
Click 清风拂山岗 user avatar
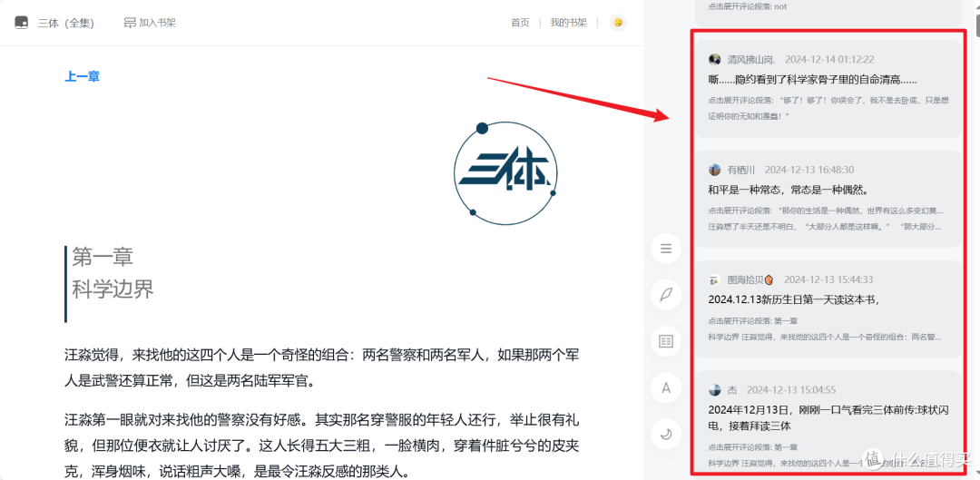[714, 59]
